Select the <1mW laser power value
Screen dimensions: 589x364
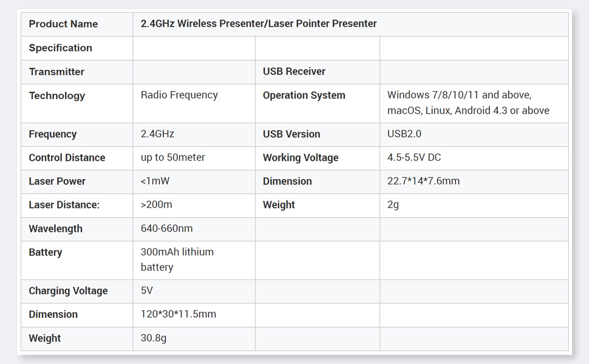[156, 181]
